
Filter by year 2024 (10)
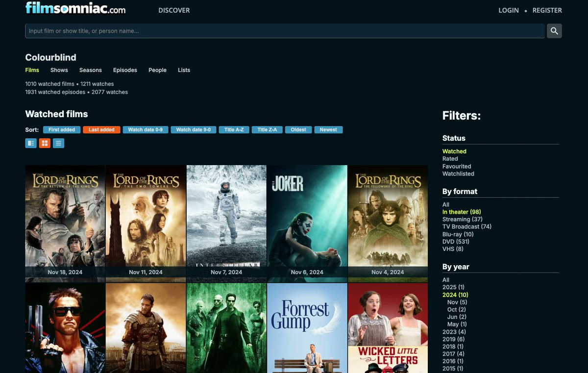coord(455,295)
